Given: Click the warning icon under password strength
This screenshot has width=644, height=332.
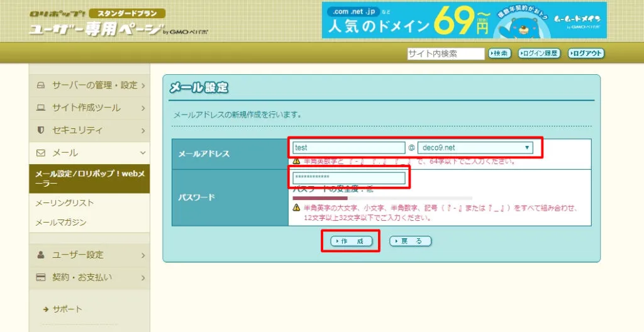Looking at the screenshot, I should pos(296,208).
